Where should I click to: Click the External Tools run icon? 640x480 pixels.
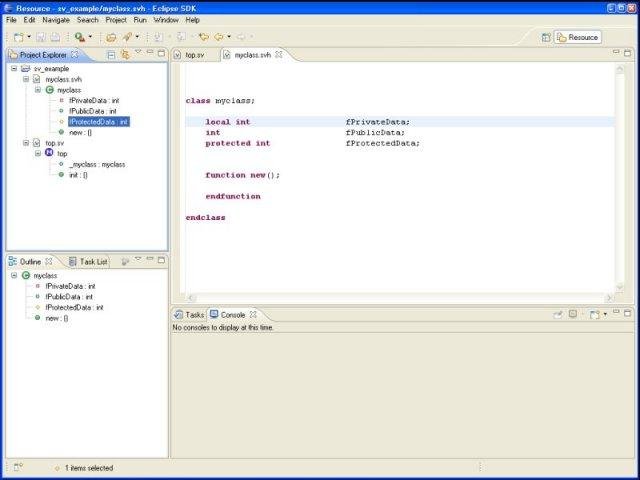pos(80,37)
